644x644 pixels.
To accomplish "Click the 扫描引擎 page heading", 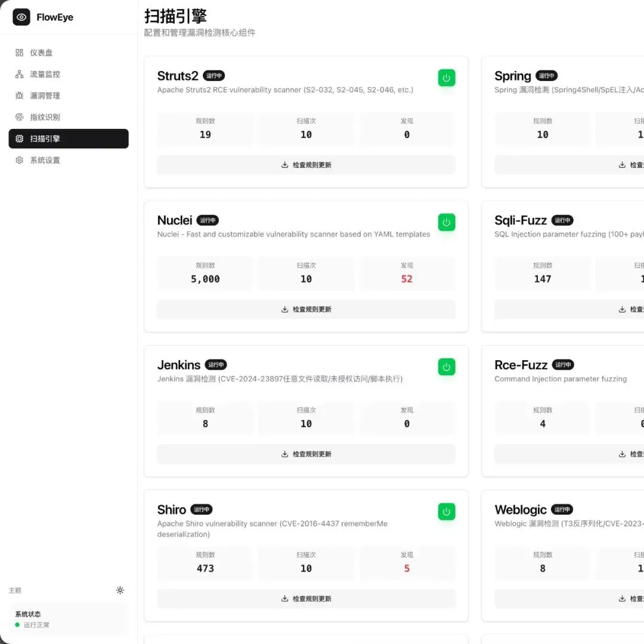I will (x=175, y=17).
